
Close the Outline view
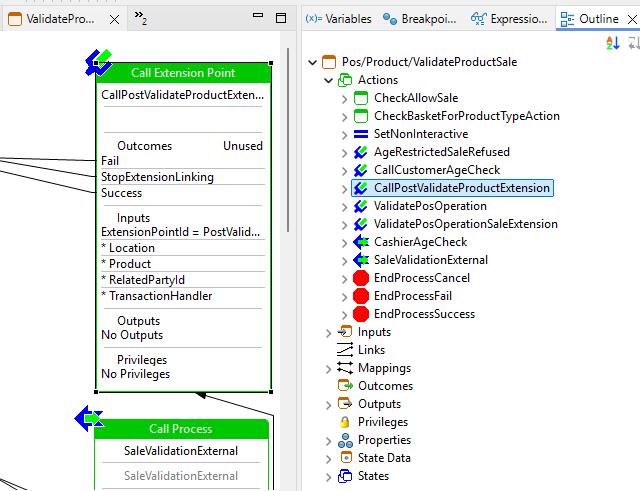pos(632,19)
